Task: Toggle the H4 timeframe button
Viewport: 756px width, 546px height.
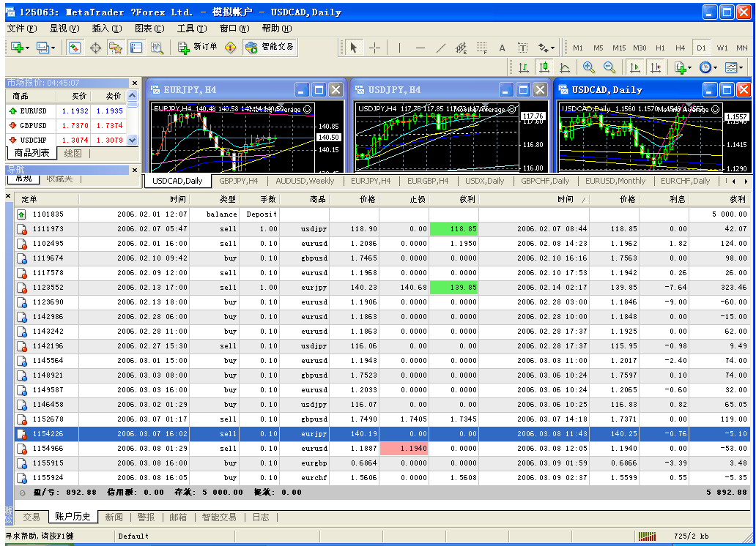Action: (680, 48)
